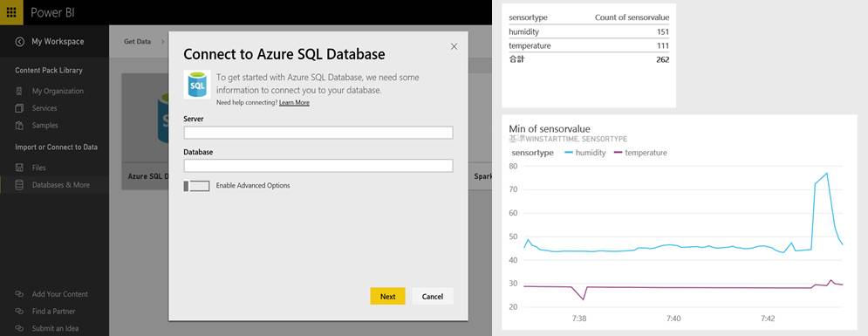Image resolution: width=868 pixels, height=336 pixels.
Task: Focus the Server input field
Action: click(x=318, y=133)
